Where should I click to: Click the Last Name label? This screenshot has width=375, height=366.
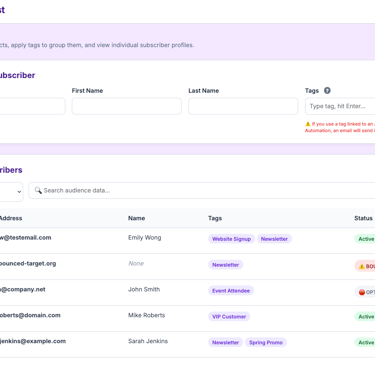pos(204,90)
